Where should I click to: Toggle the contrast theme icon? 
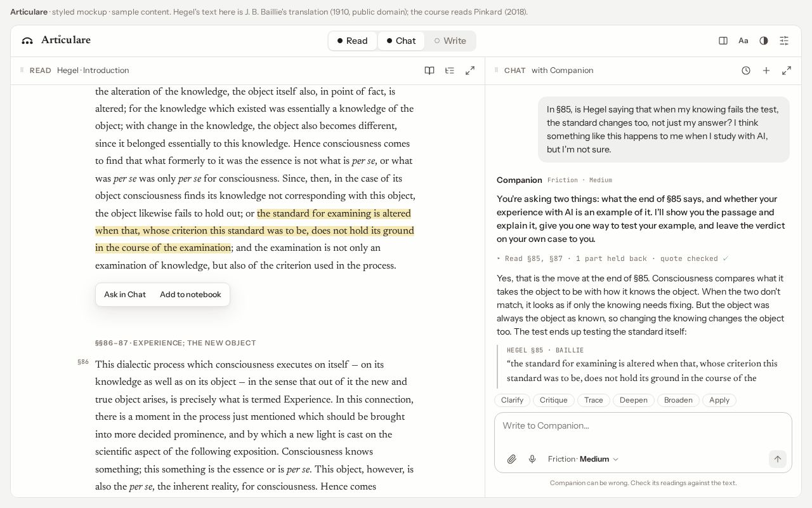click(x=764, y=41)
